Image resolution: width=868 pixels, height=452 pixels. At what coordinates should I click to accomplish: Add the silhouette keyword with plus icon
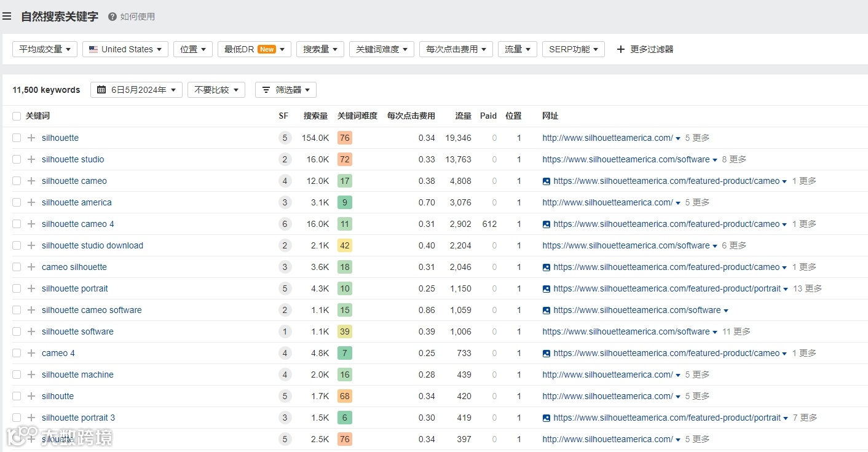click(x=31, y=138)
